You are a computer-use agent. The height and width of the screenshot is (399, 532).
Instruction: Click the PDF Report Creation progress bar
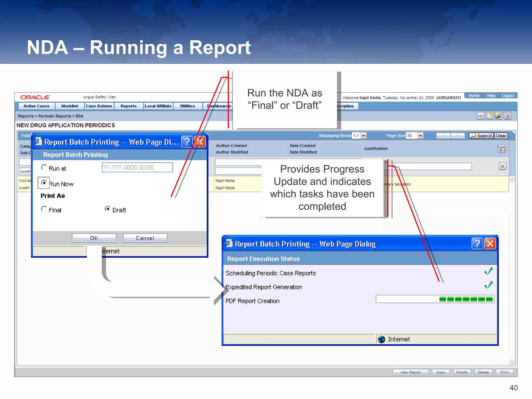point(435,299)
